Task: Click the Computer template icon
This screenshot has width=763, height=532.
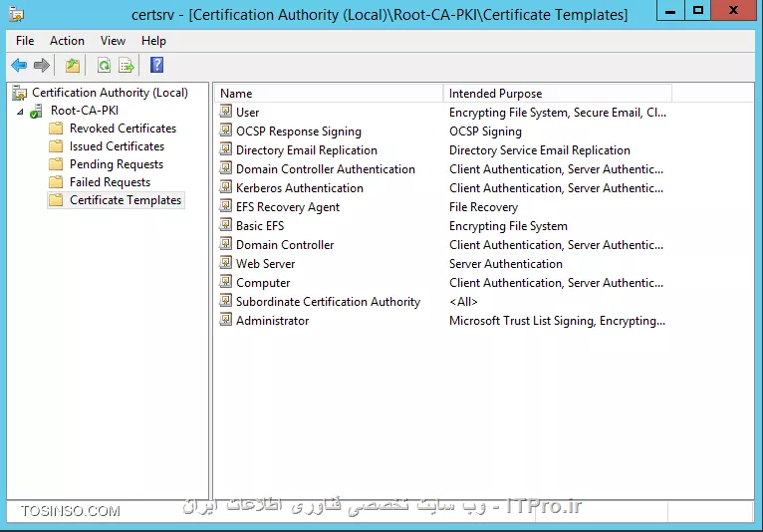Action: [225, 282]
